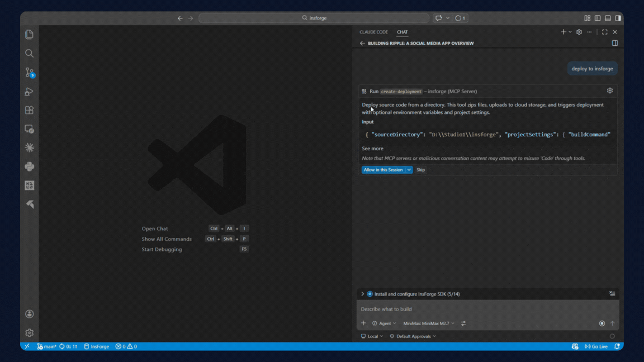The height and width of the screenshot is (362, 644).
Task: Open the Explorer view in activity bar
Action: [29, 35]
